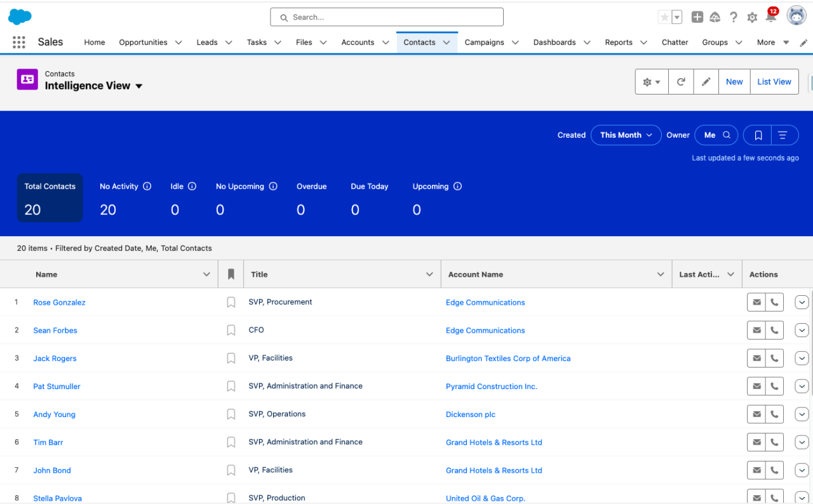Show info for Upcoming metric
Image resolution: width=813 pixels, height=504 pixels.
457,187
